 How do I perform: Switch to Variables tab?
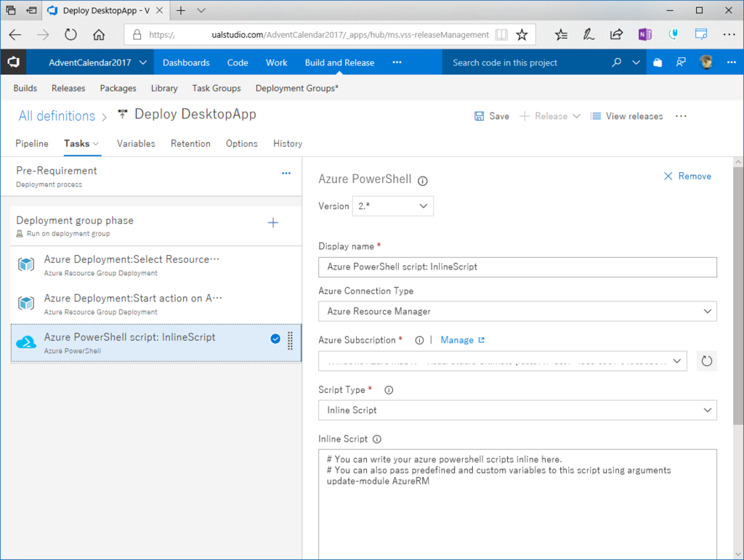point(136,143)
